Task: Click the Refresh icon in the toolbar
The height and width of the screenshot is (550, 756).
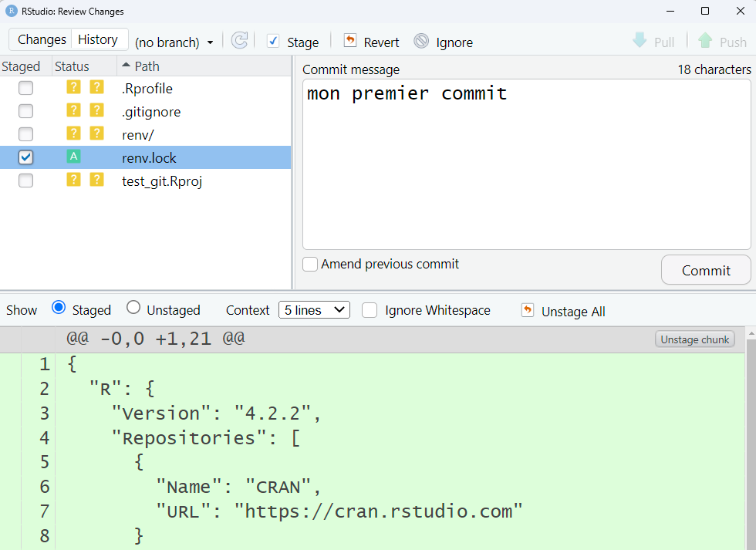Action: [240, 41]
